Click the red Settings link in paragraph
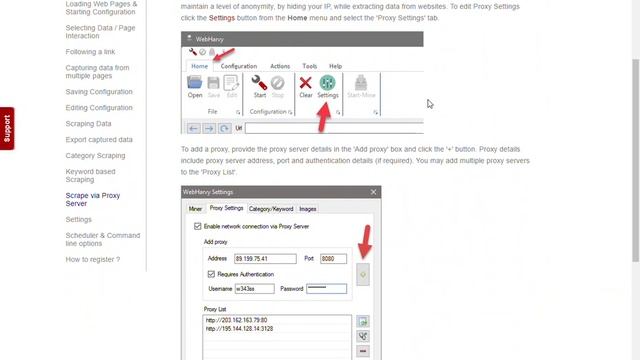The height and width of the screenshot is (360, 640). (222, 18)
